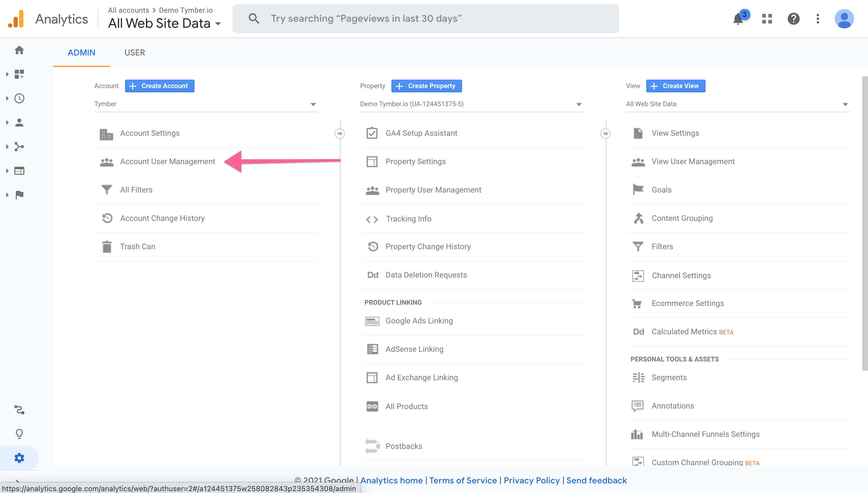Open Channel Settings

(x=681, y=276)
